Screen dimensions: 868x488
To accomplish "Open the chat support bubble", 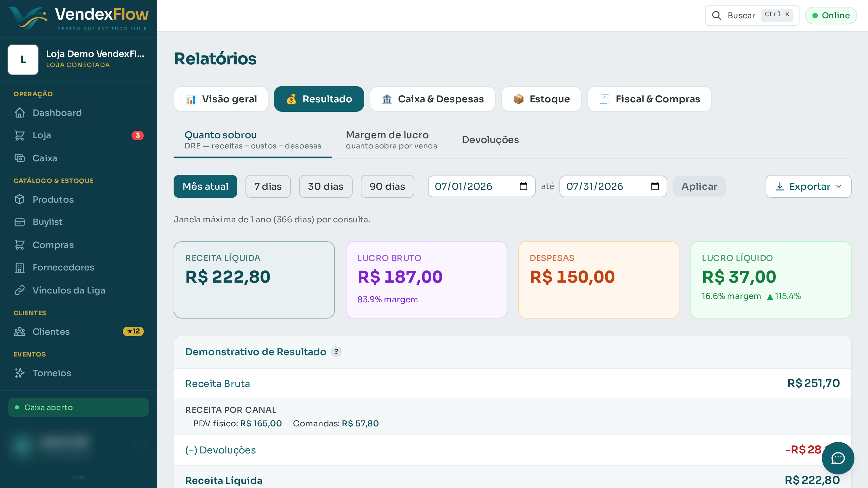I will point(838,458).
